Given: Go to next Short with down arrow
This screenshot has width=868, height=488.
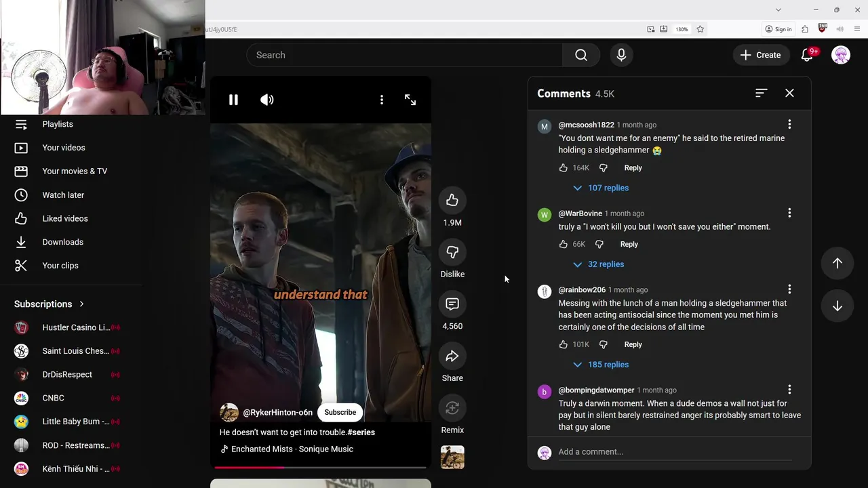Looking at the screenshot, I should 837,306.
